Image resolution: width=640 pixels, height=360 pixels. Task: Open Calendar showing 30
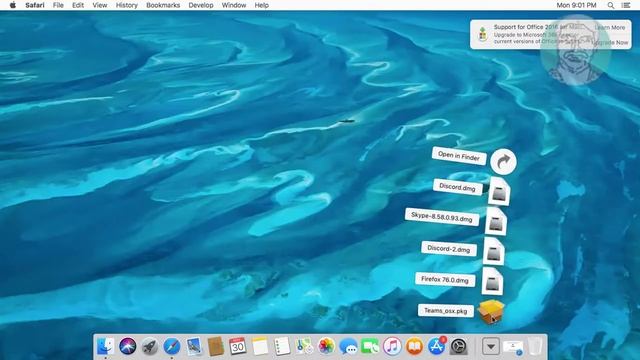pos(238,347)
